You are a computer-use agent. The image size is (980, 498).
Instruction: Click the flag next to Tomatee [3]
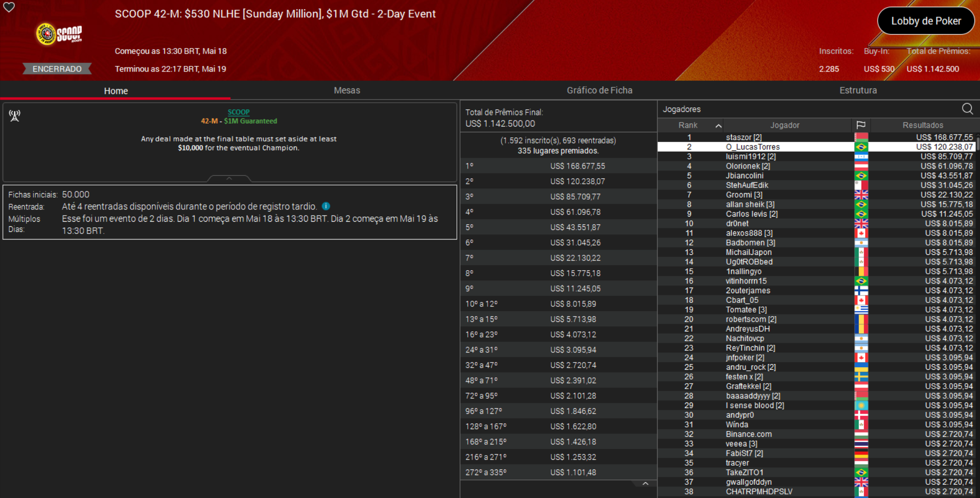click(x=861, y=310)
